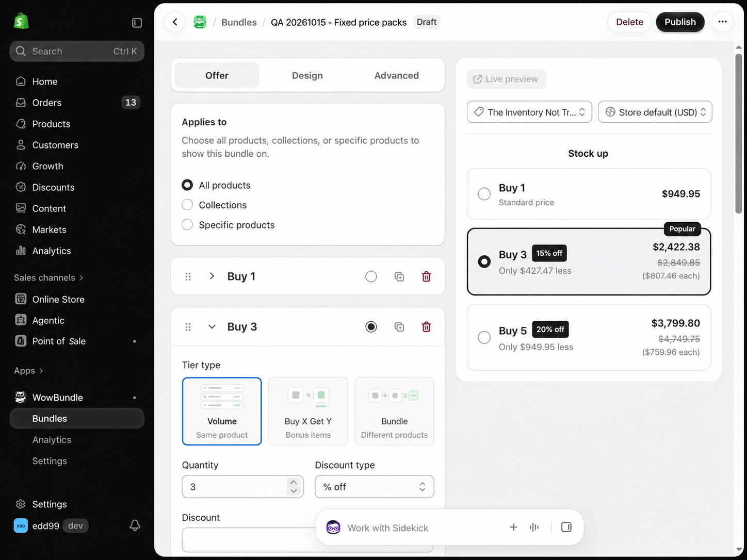Expand the Sales channels section
Screen dimensions: 747x560
pyautogui.click(x=48, y=278)
